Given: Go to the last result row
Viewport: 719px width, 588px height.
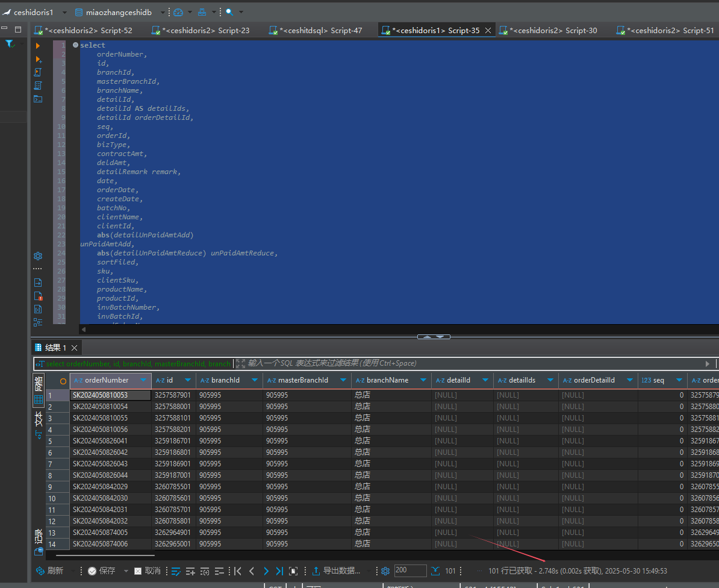Looking at the screenshot, I should point(279,571).
